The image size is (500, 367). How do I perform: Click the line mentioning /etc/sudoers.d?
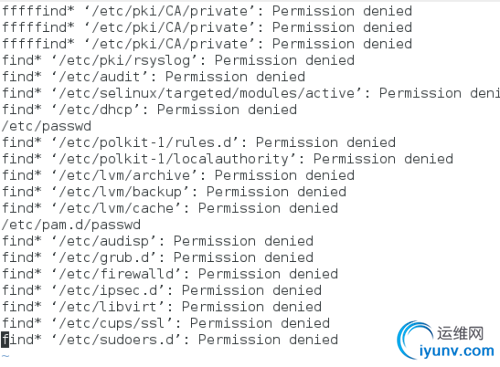170,340
